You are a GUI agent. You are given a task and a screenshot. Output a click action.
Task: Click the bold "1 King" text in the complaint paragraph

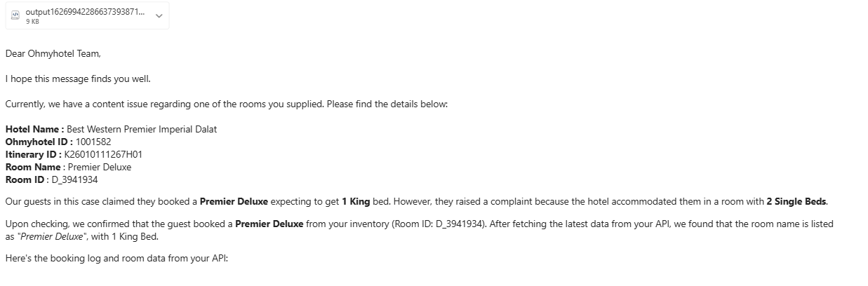point(356,202)
